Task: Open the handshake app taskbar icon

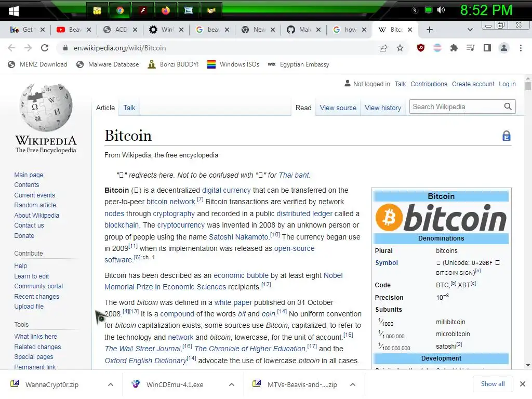Action: [211, 11]
